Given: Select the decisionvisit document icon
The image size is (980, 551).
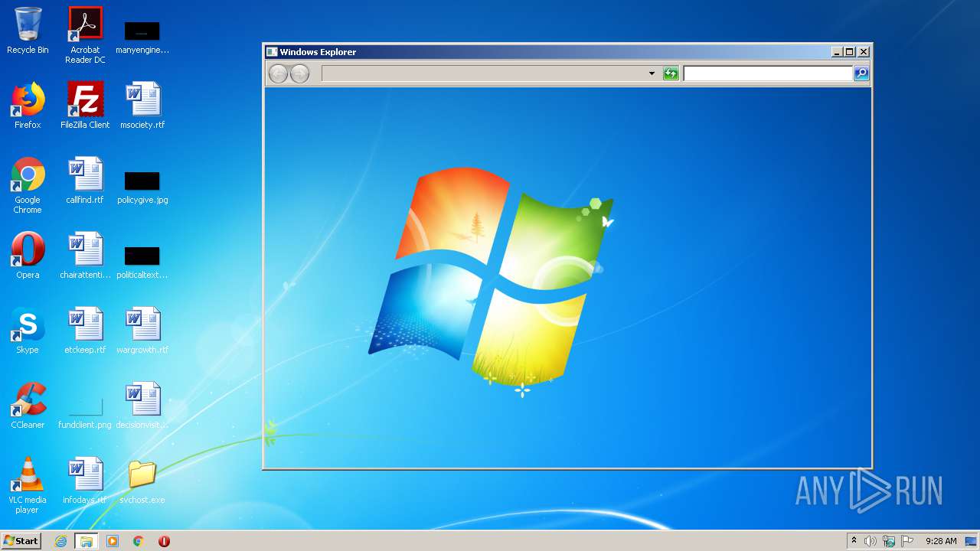Looking at the screenshot, I should tap(142, 406).
